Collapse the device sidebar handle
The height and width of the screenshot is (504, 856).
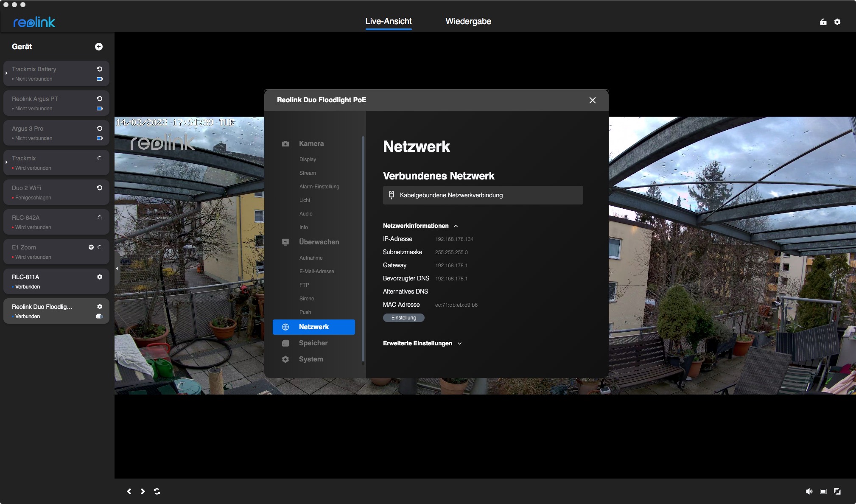click(117, 268)
